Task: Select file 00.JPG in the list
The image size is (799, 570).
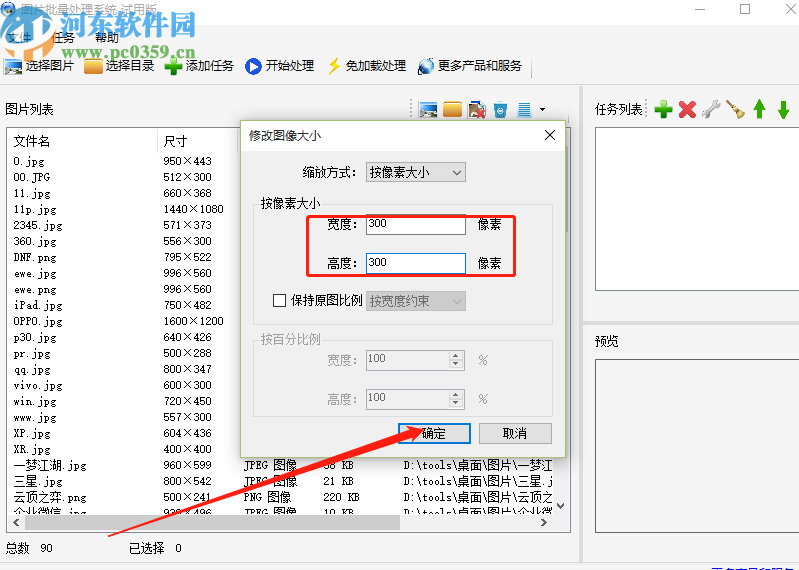Action: 32,177
